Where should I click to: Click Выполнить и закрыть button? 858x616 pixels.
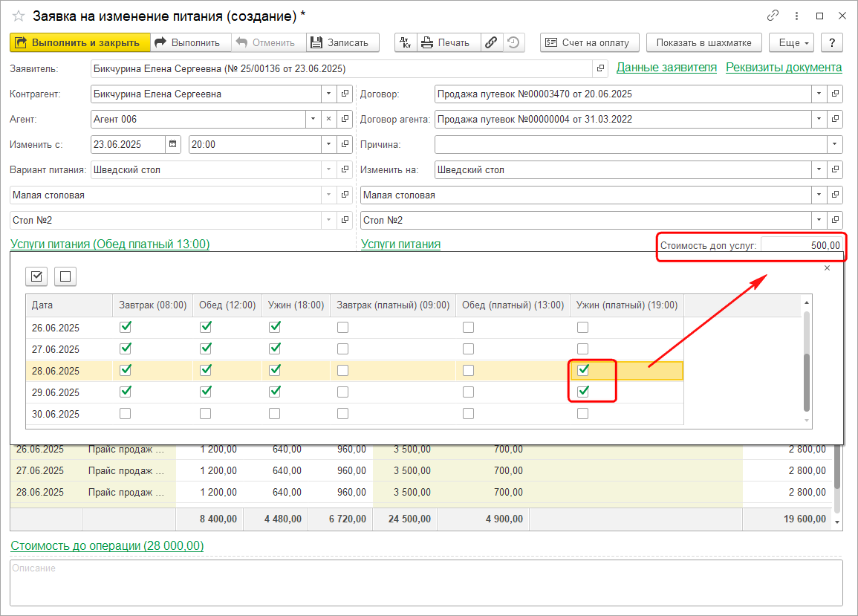[79, 42]
